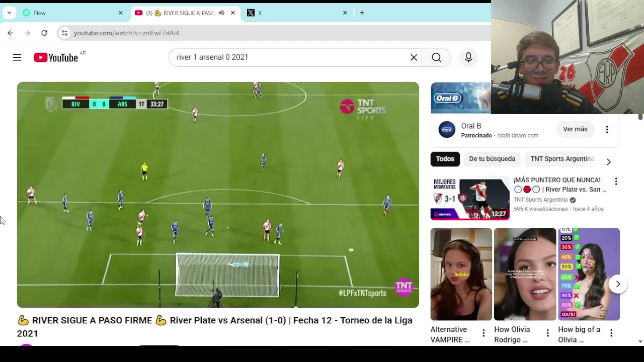Open site information icon beside the URL
This screenshot has width=644, height=362.
[64, 33]
